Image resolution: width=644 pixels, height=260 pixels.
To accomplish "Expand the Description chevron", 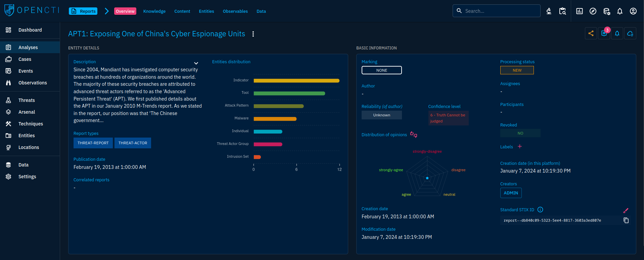I will [196, 63].
